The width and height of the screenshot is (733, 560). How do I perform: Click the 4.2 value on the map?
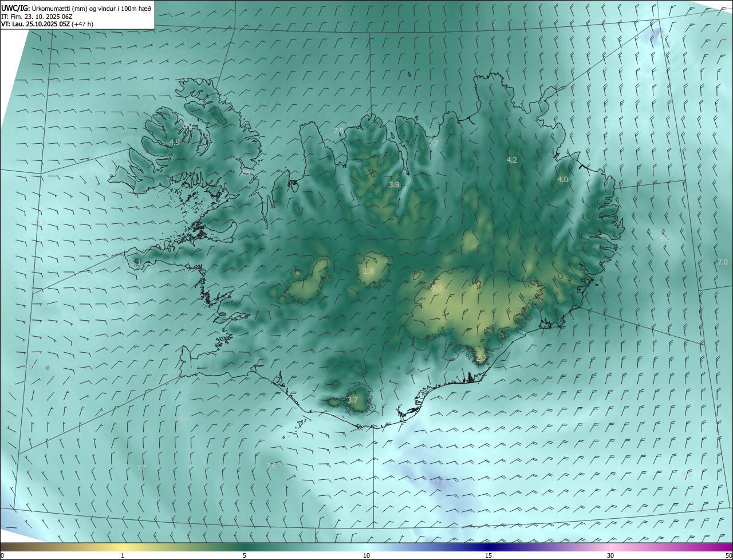coord(512,160)
